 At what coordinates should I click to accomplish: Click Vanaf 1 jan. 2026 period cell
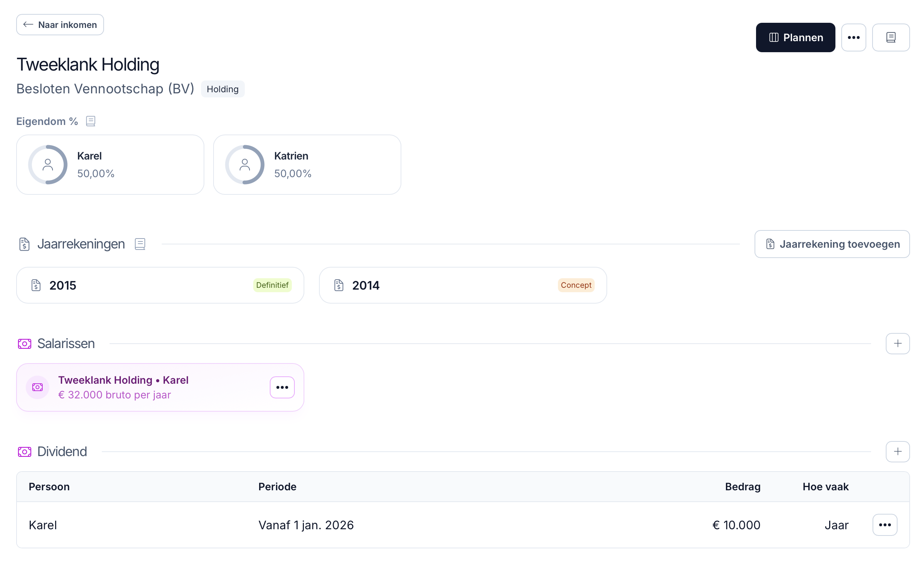(306, 525)
